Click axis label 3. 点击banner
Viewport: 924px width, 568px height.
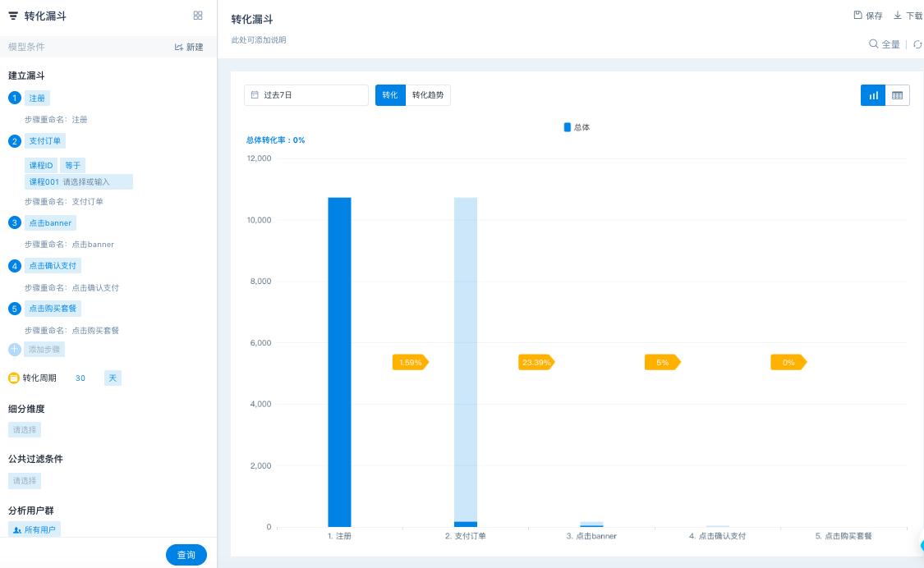pos(591,536)
